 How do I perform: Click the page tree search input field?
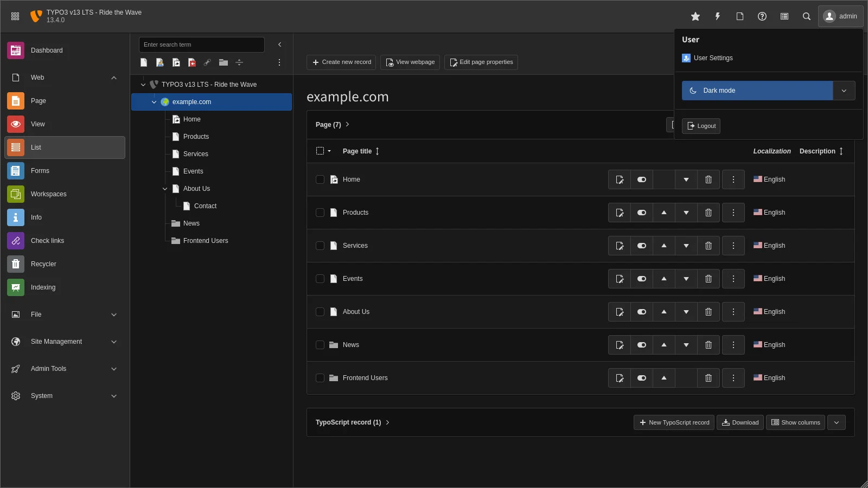[x=201, y=44]
